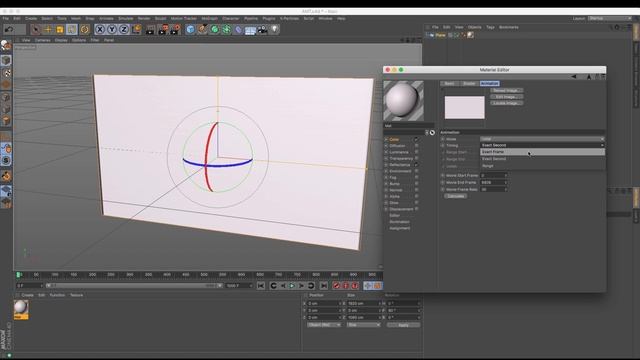Screen dimensions: 640x360
Task: Click the Light bulb icon
Action: [274, 29]
